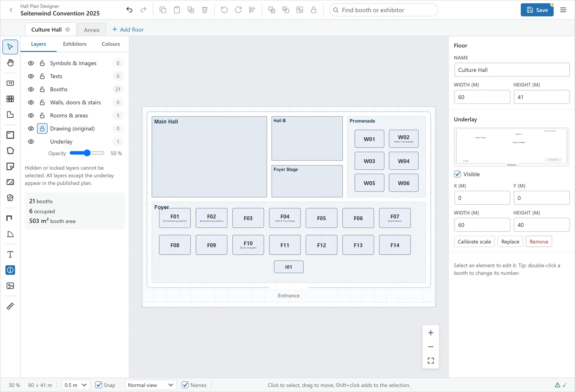
Task: Hide the Booths layer
Action: [x=31, y=89]
